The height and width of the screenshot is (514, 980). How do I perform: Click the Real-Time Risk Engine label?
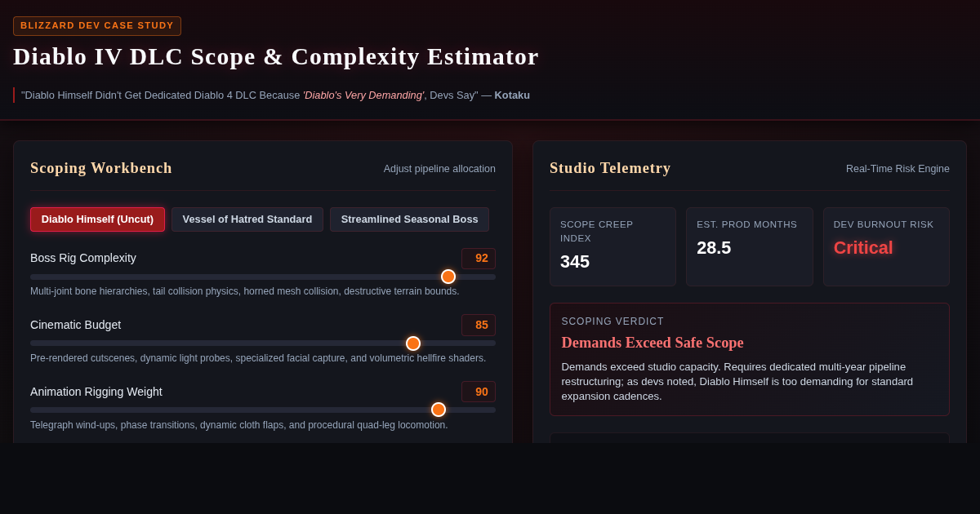pos(898,169)
